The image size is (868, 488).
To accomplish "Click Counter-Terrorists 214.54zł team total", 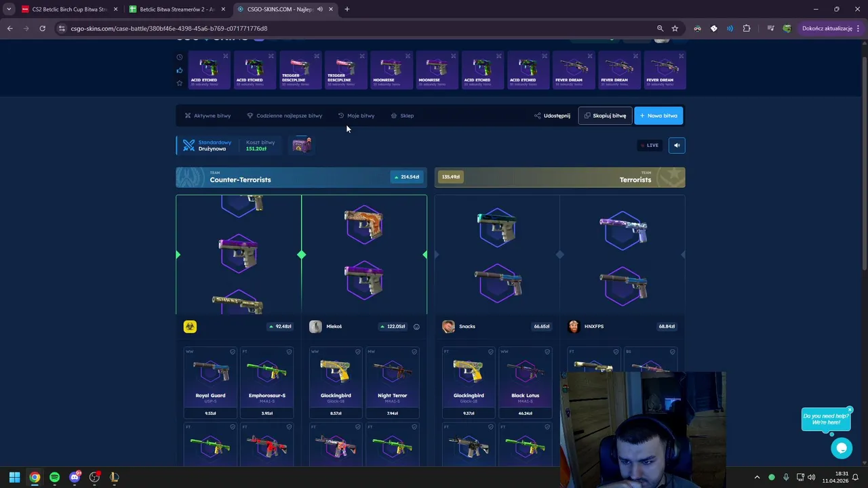I will point(407,177).
